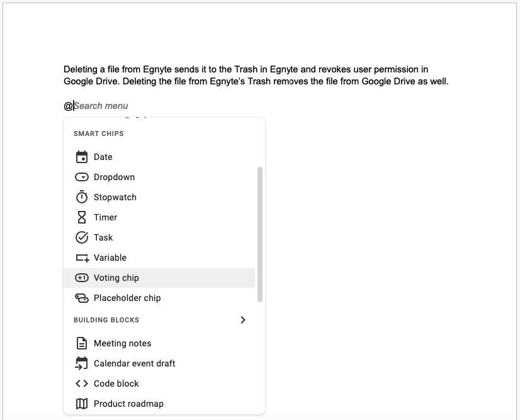
Task: Choose Dropdown from smart chips
Action: coord(159,177)
